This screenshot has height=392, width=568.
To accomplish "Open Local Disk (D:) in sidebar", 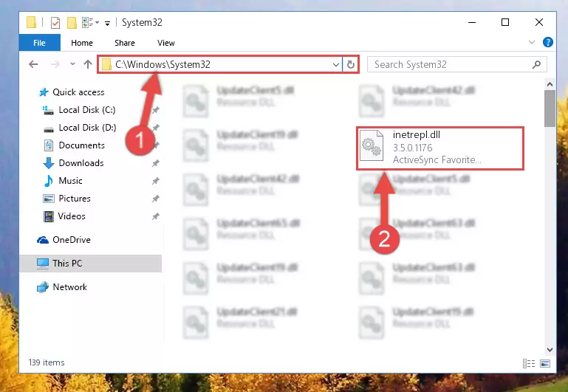I will tap(87, 128).
